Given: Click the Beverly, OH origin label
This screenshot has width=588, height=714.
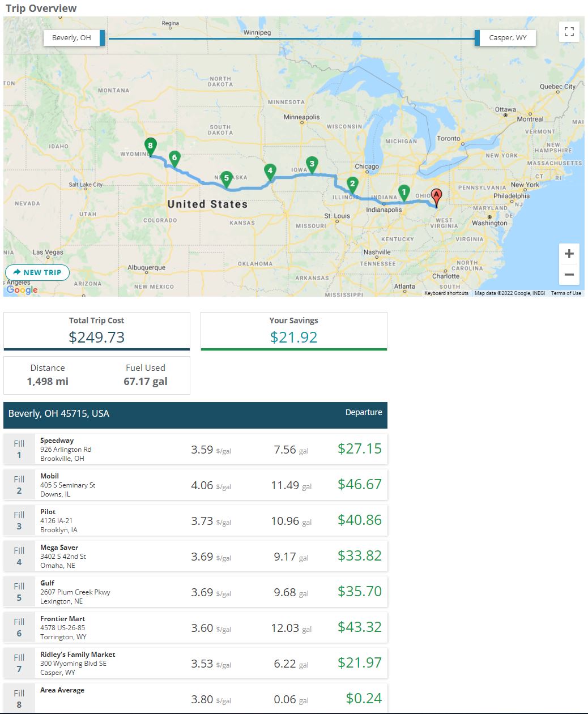Looking at the screenshot, I should 71,38.
